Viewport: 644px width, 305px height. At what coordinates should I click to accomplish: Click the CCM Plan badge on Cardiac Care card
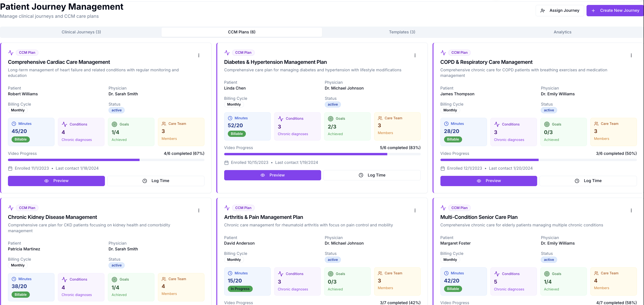coord(27,53)
